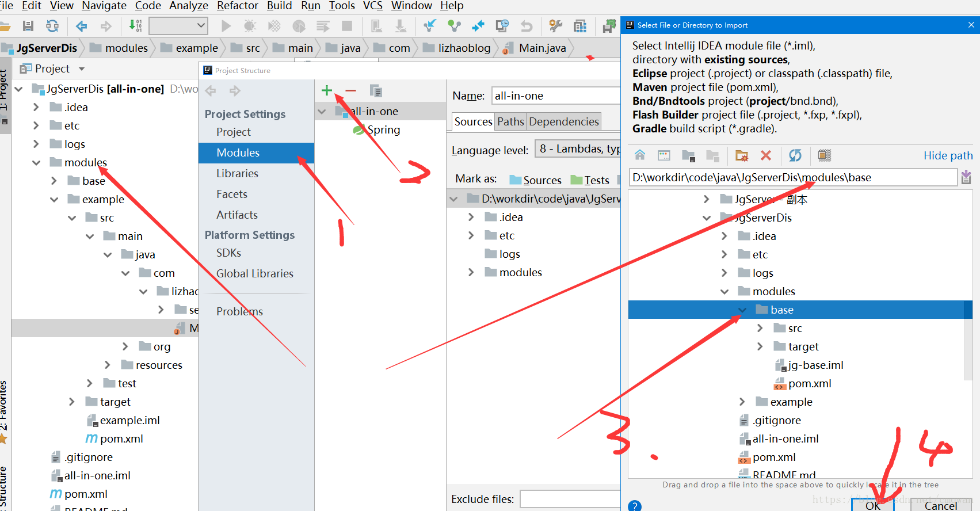Image resolution: width=980 pixels, height=511 pixels.
Task: Click the Revert undo arrow icon
Action: [527, 26]
